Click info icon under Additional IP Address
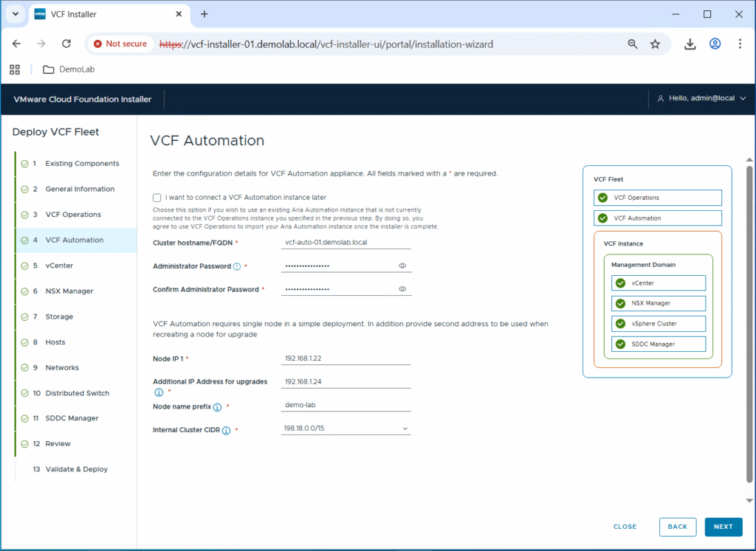Screen dimensions: 756x551 point(158,392)
